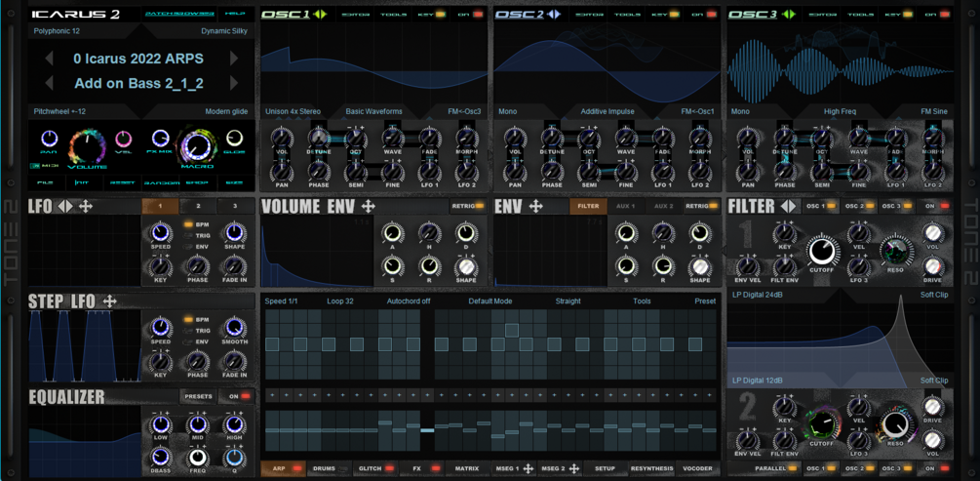
Task: Select LFO tab 2
Action: coord(198,206)
